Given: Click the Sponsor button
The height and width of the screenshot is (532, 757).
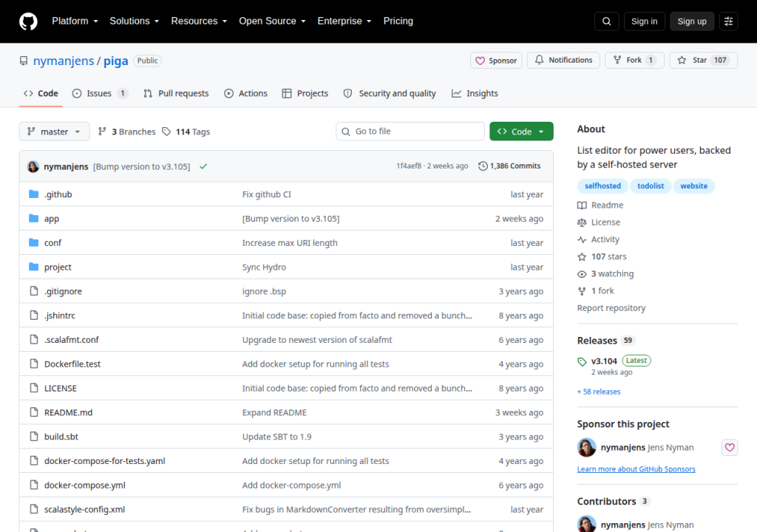Looking at the screenshot, I should click(496, 61).
